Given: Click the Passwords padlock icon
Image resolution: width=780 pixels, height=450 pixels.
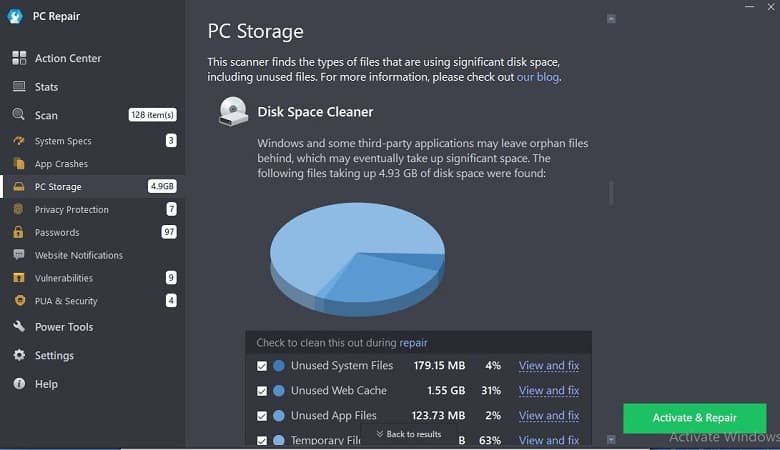Looking at the screenshot, I should (x=18, y=232).
